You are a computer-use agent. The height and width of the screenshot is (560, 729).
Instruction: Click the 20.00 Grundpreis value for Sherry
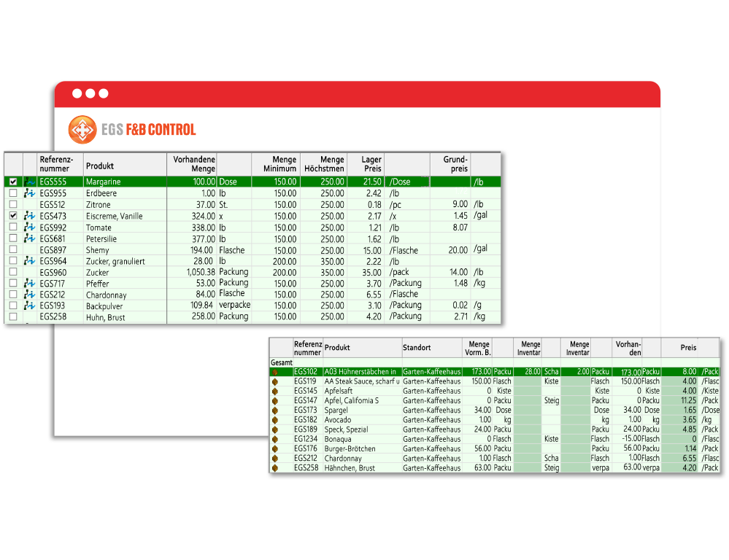[458, 250]
